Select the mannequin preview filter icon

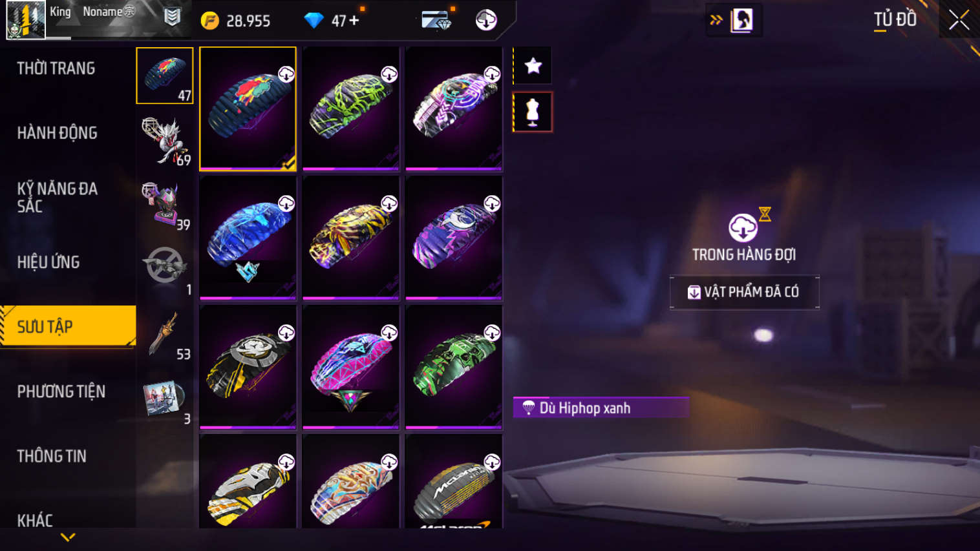point(533,112)
